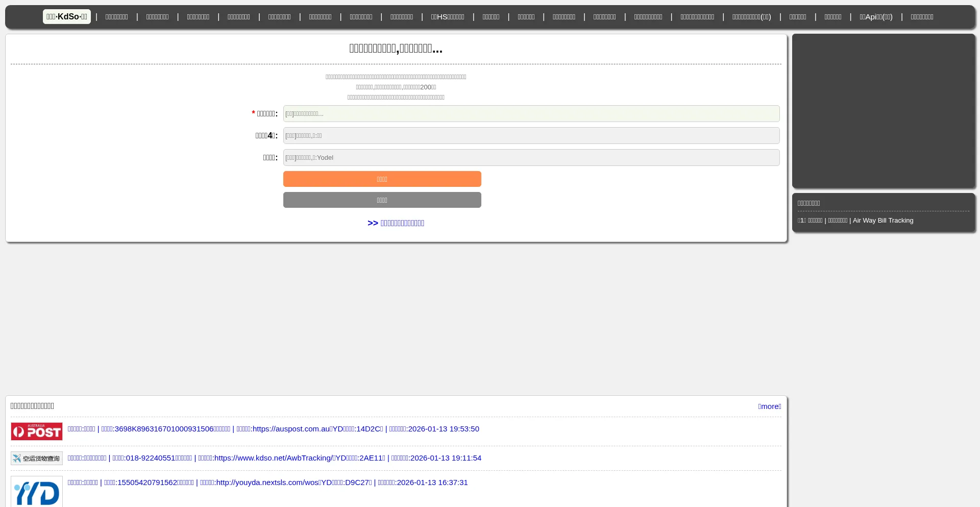Click the KdSo site logo badge

(x=66, y=16)
